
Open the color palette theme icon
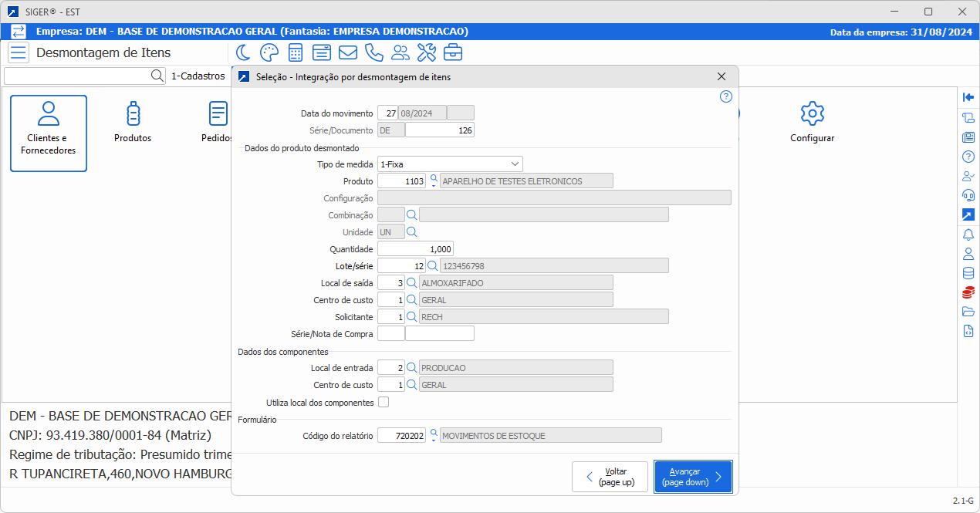pyautogui.click(x=269, y=52)
